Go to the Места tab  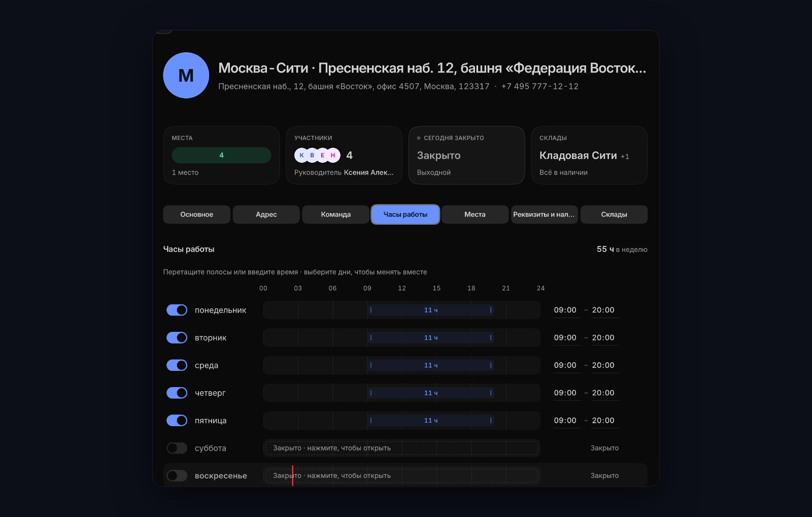coord(475,214)
